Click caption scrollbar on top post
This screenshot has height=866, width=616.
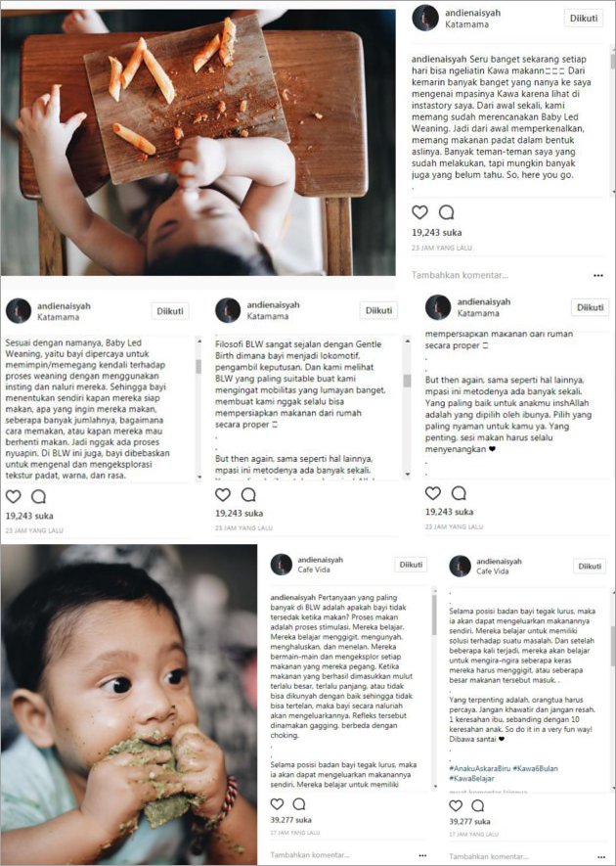(x=612, y=119)
